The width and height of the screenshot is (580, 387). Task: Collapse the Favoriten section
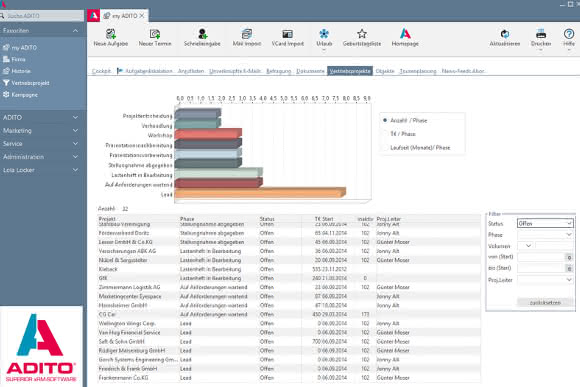tap(75, 30)
